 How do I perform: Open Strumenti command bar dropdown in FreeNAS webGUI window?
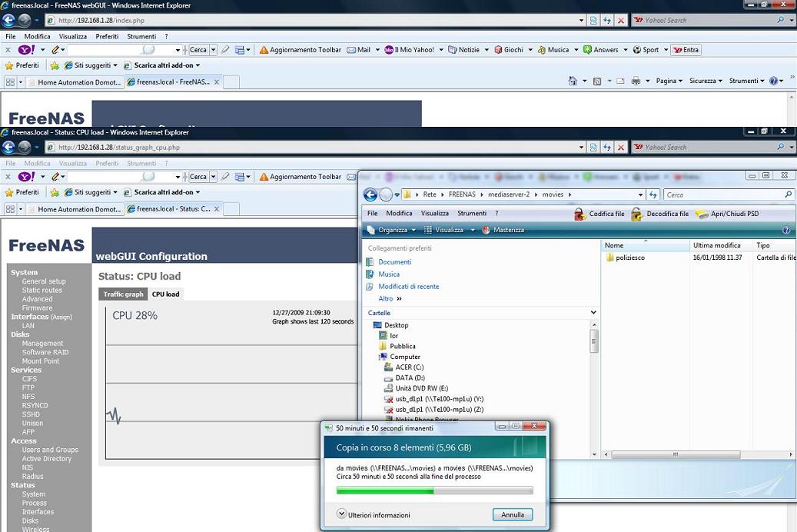tap(747, 81)
